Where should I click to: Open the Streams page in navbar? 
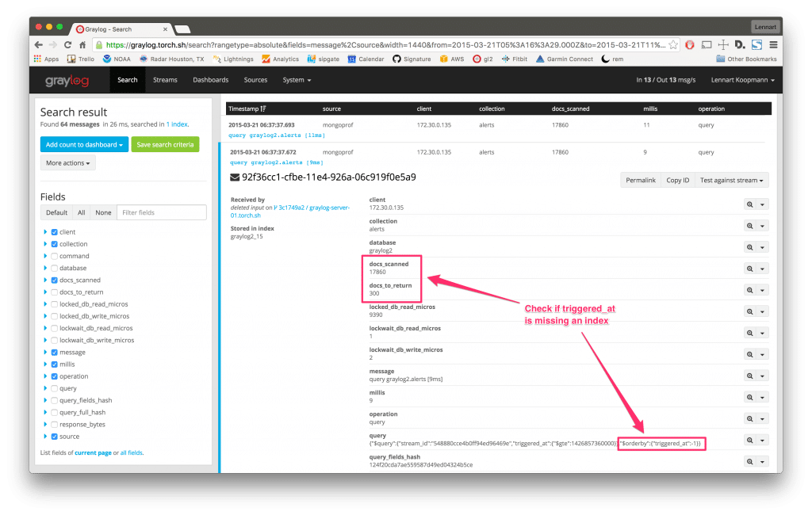tap(165, 80)
